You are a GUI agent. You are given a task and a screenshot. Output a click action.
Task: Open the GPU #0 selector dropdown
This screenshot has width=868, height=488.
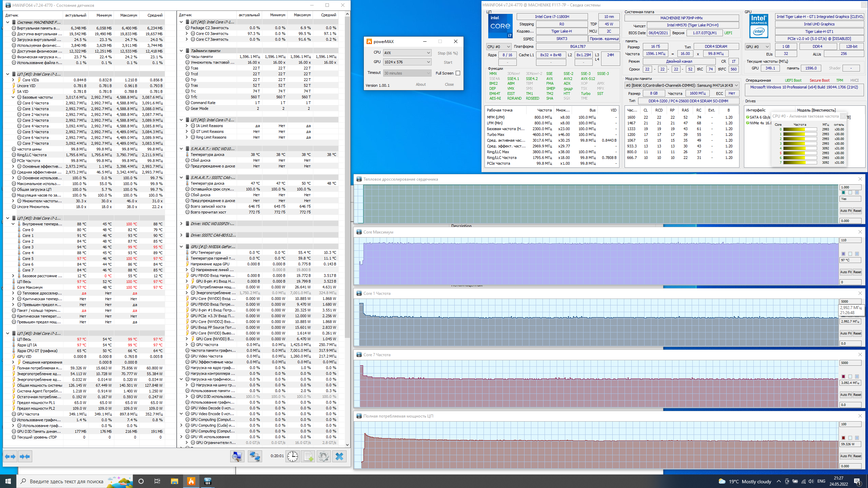(x=757, y=47)
